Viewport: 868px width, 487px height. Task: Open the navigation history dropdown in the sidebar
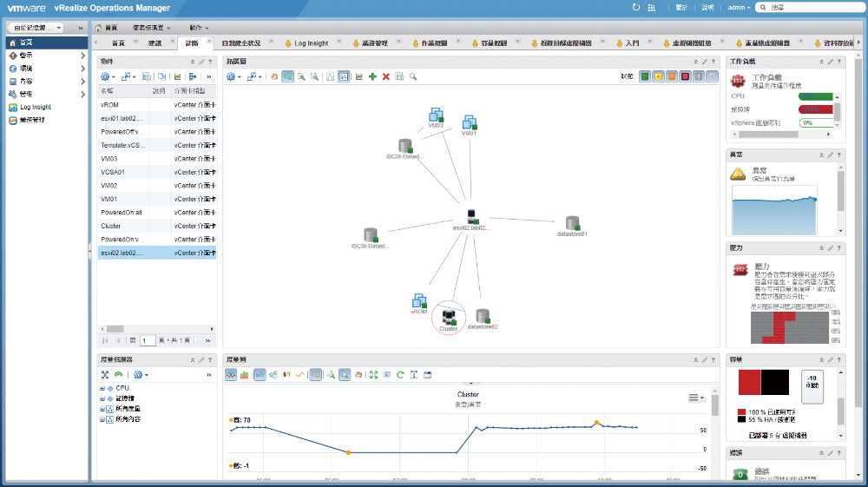pyautogui.click(x=36, y=28)
